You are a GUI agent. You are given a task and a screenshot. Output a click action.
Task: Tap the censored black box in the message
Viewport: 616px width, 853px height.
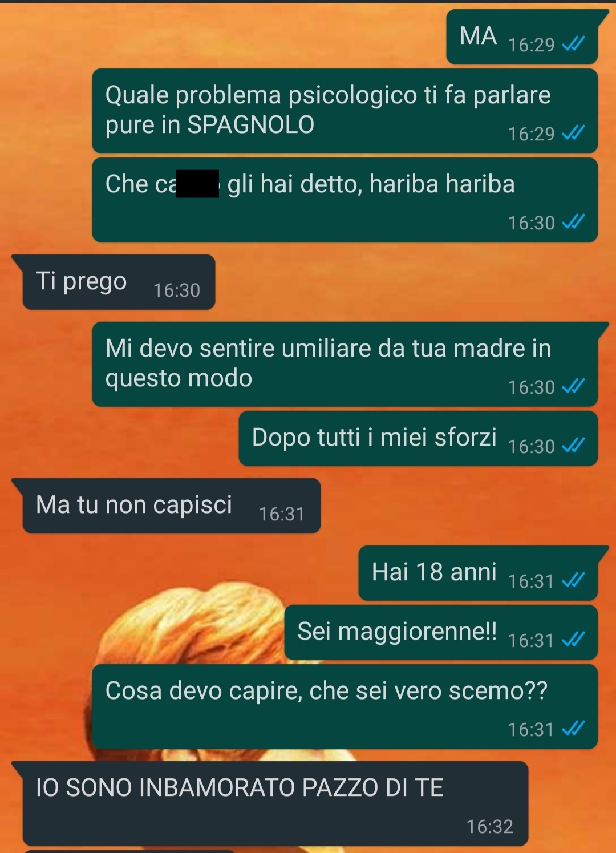click(x=197, y=184)
